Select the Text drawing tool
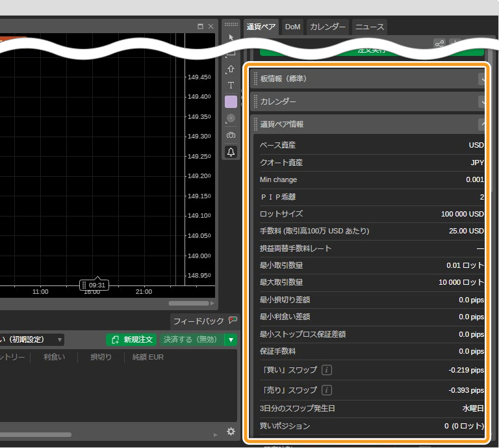Screen dimensions: 499x448 pos(231,85)
